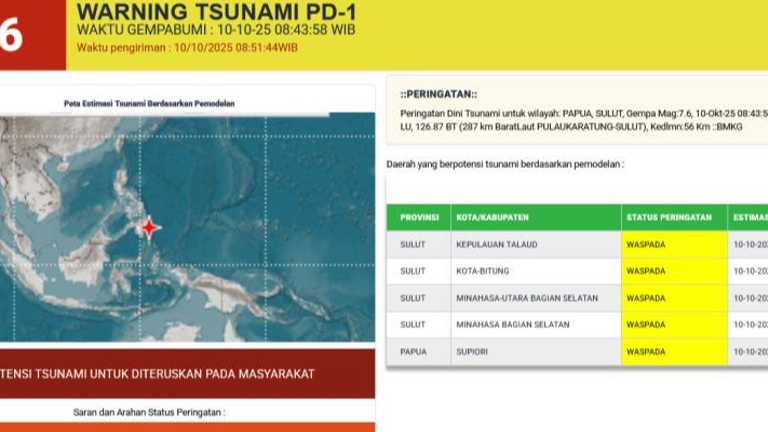Sort table by PROVINSI column header
Image resolution: width=768 pixels, height=432 pixels.
coord(419,217)
